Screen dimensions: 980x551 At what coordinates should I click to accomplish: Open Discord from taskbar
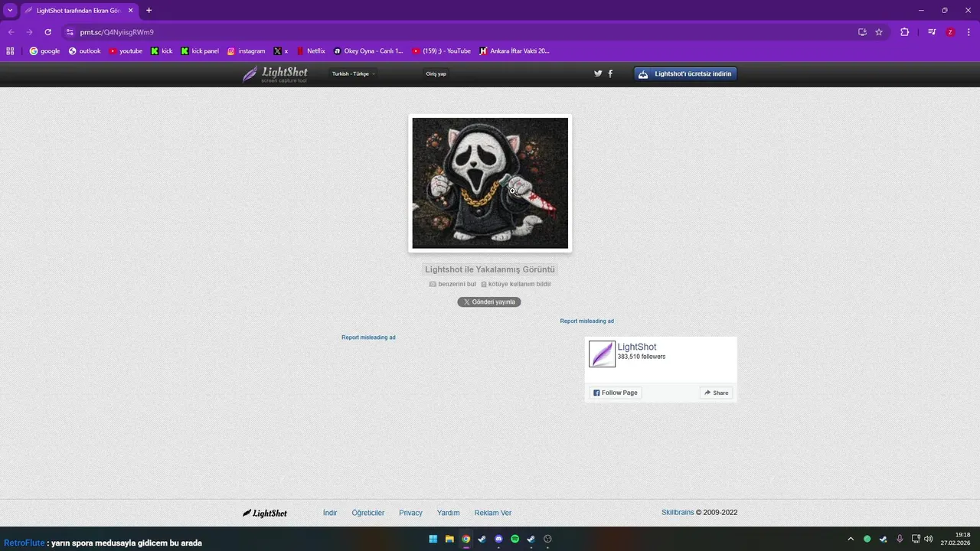pos(498,539)
